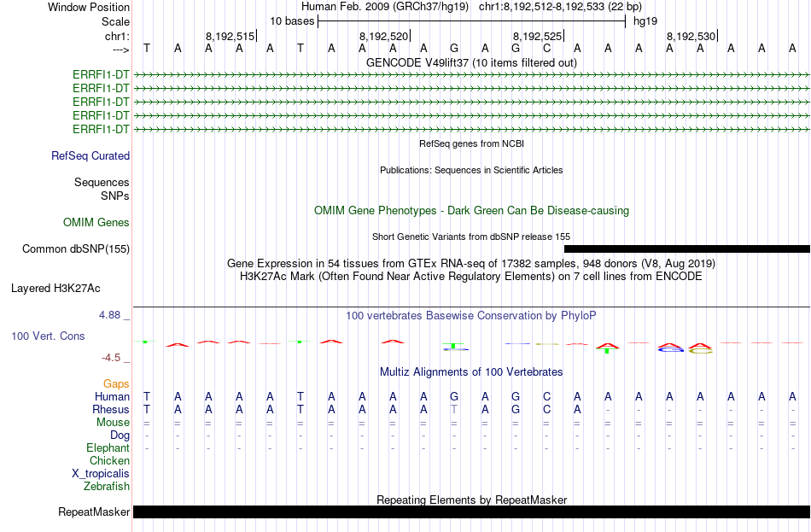
Task: Click the C base in the reference sequence row
Action: (x=546, y=49)
